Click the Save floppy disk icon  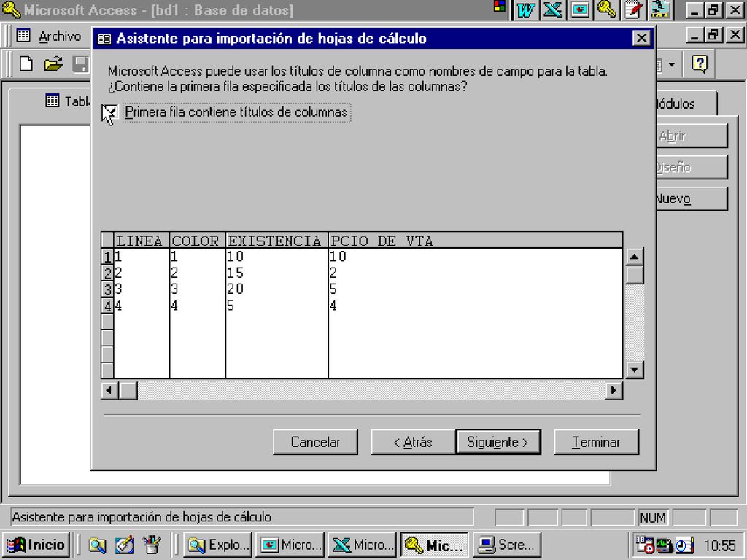pyautogui.click(x=80, y=63)
